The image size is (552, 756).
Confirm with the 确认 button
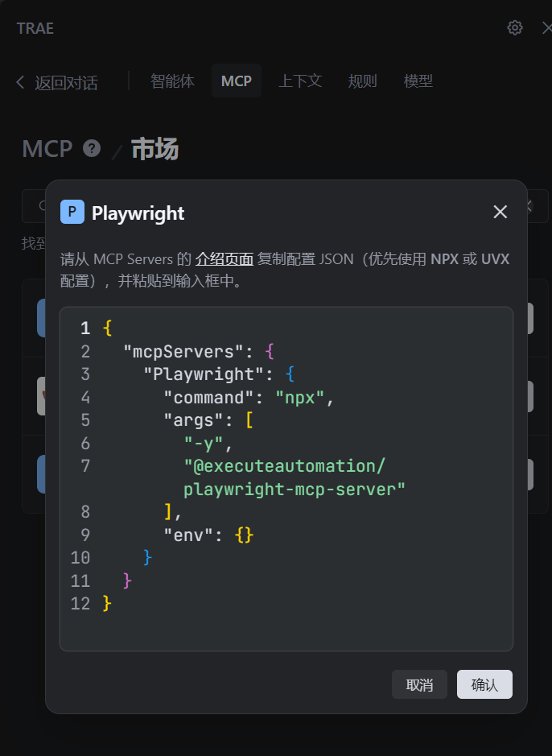coord(484,684)
